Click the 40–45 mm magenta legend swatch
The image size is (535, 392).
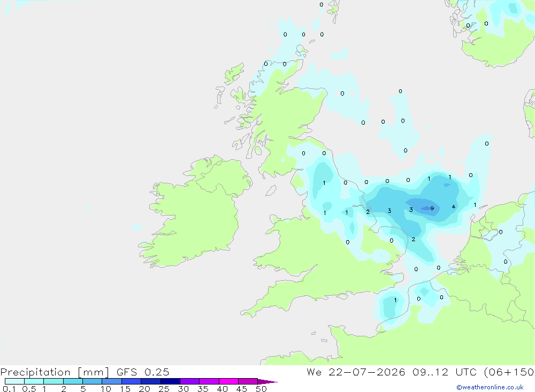coord(228,381)
